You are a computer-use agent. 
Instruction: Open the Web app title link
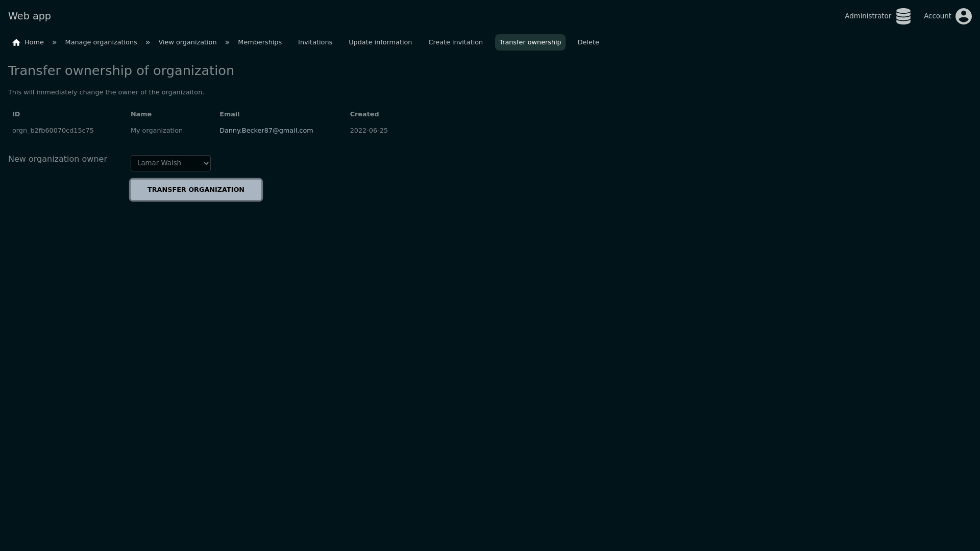pyautogui.click(x=30, y=16)
